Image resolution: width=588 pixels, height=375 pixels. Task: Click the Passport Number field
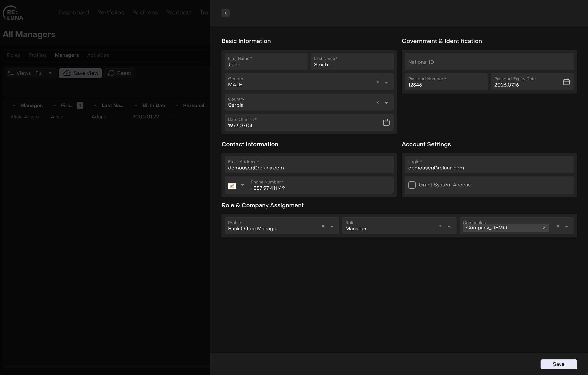click(x=446, y=82)
